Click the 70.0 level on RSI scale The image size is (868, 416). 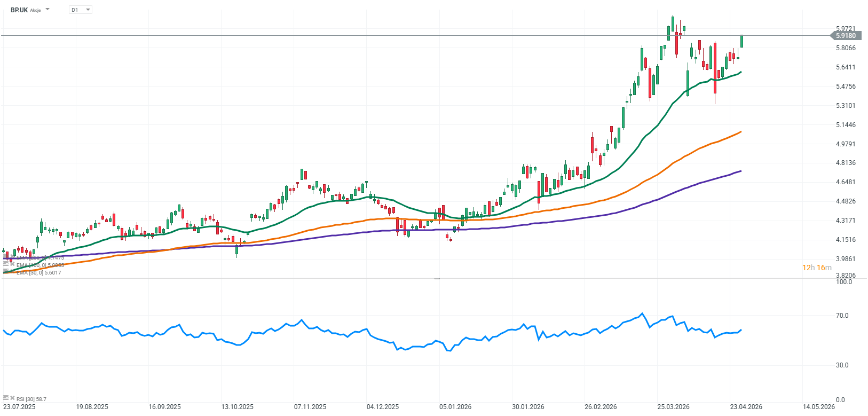point(842,316)
